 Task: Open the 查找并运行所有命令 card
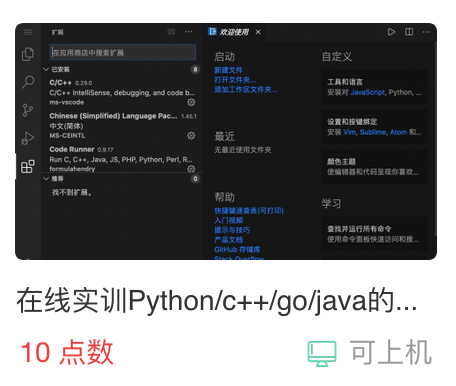(374, 234)
